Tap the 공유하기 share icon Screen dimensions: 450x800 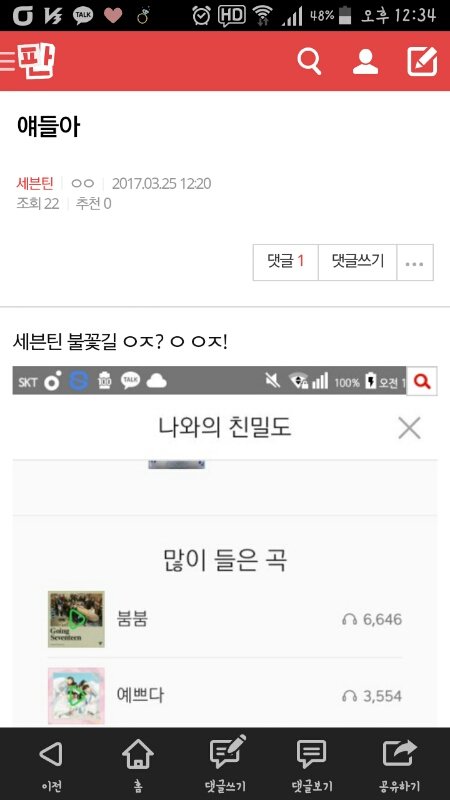(x=399, y=763)
